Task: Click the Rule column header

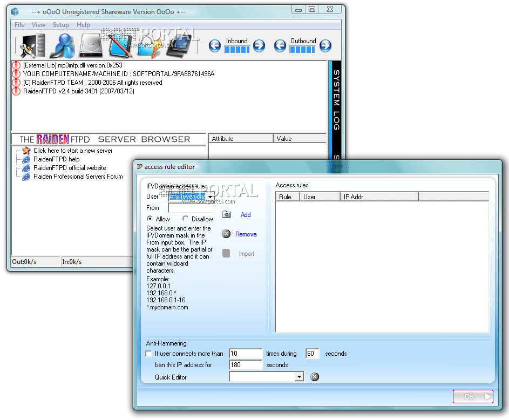Action: (x=288, y=197)
